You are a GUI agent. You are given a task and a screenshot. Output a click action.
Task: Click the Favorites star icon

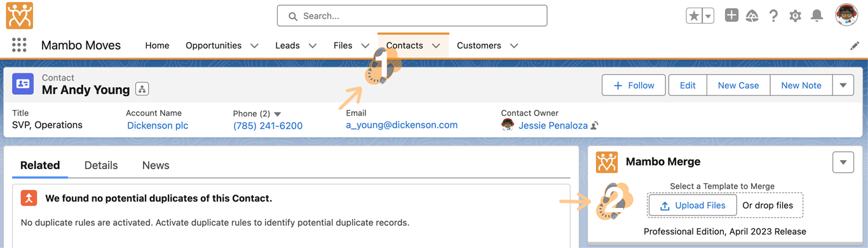[693, 16]
